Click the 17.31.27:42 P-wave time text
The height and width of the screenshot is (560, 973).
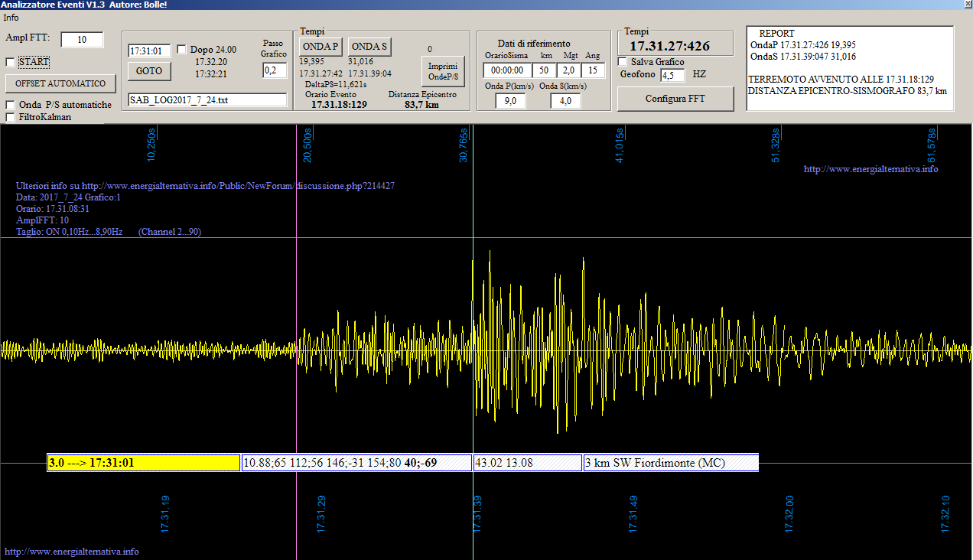[x=321, y=73]
